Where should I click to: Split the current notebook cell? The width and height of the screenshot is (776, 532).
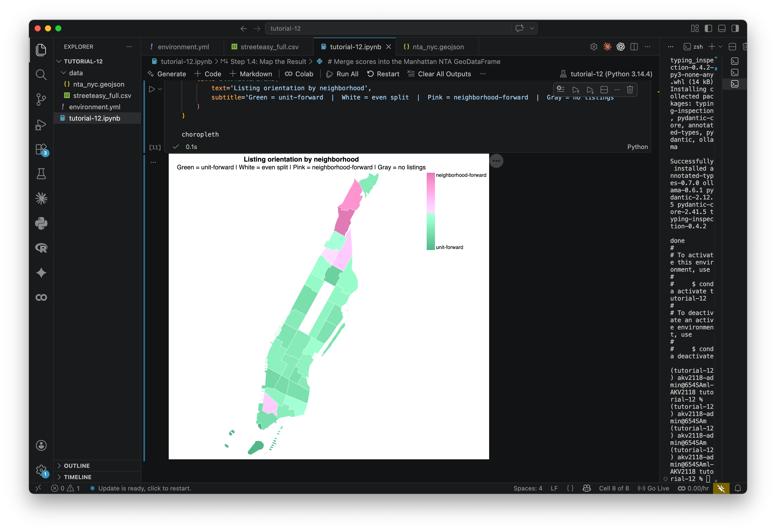click(x=604, y=89)
